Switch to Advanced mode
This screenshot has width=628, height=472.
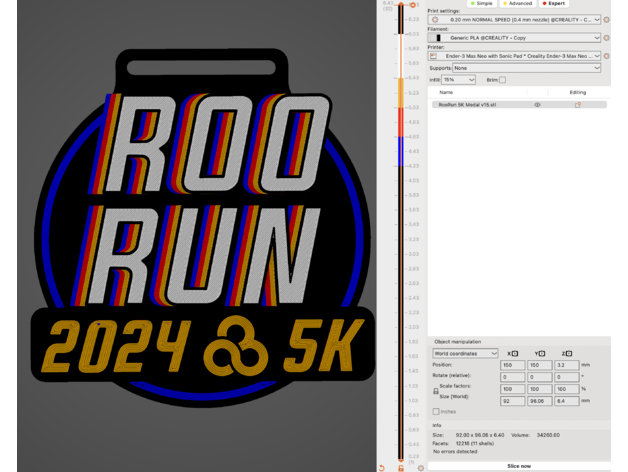pos(520,3)
